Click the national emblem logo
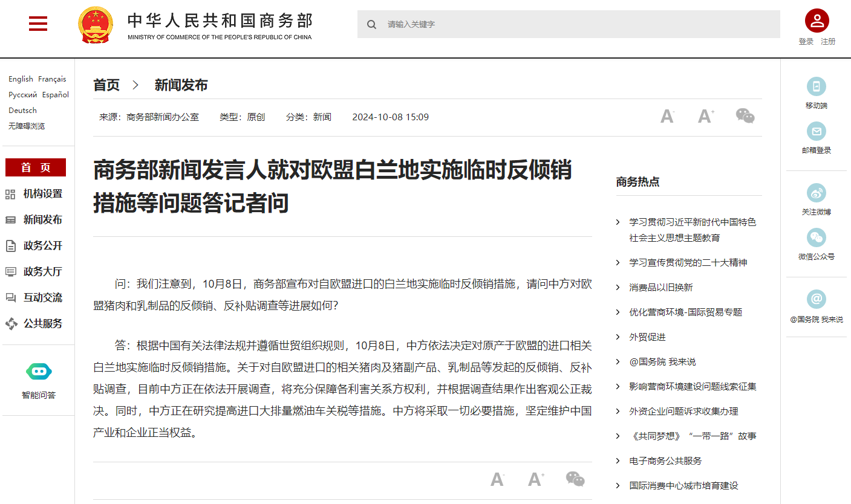Viewport: 851px width, 504px height. [x=96, y=25]
